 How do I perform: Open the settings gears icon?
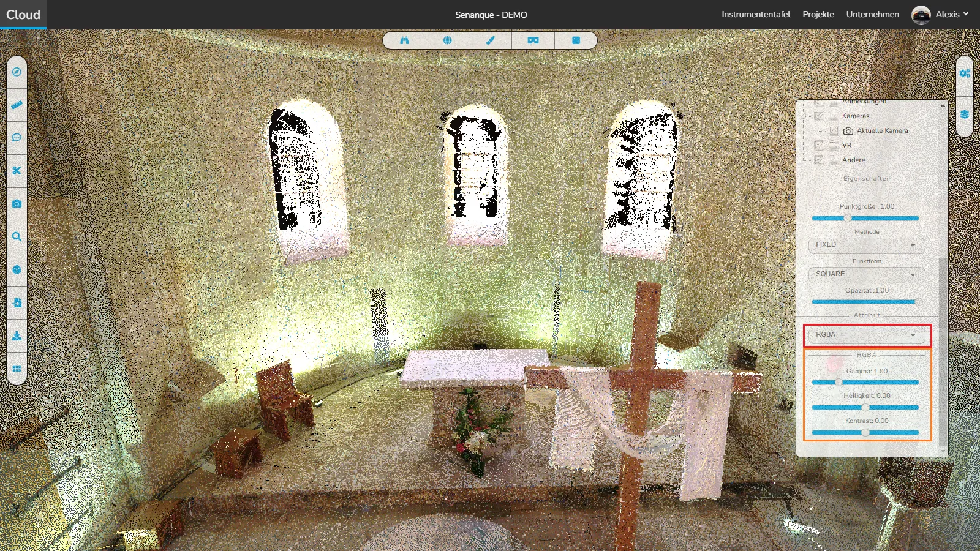point(965,73)
